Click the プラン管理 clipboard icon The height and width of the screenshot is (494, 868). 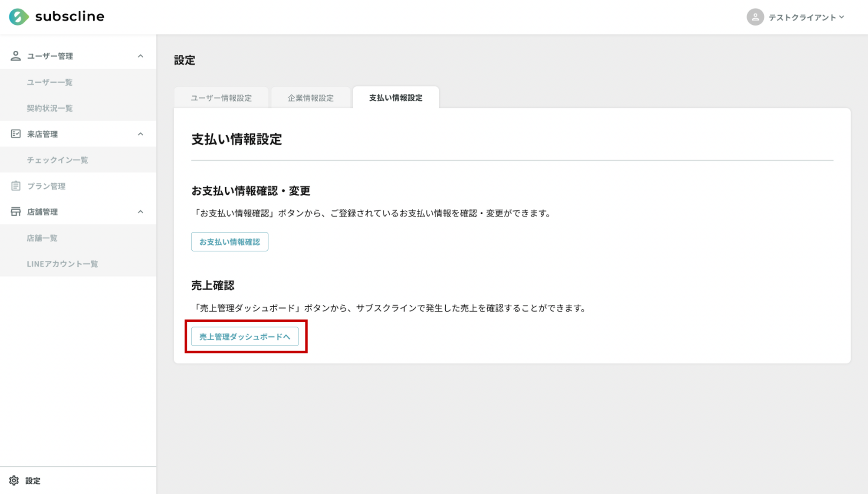click(16, 186)
